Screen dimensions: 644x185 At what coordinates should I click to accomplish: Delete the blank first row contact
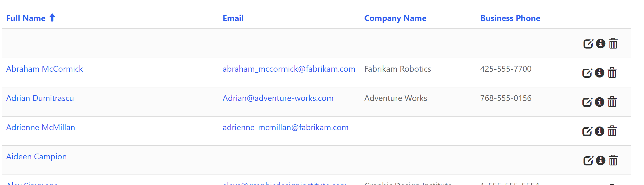(x=613, y=44)
